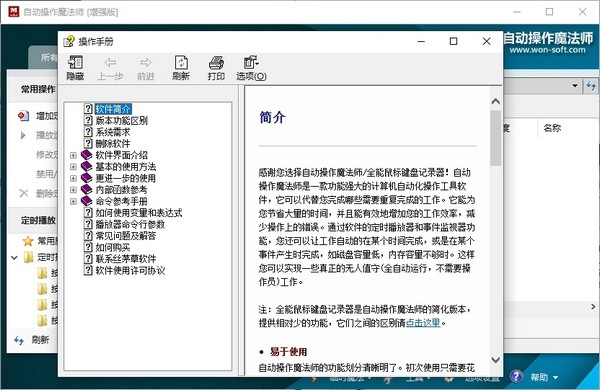Click the blue Help (帮助) question mark icon
The height and width of the screenshot is (390, 600).
pyautogui.click(x=516, y=377)
